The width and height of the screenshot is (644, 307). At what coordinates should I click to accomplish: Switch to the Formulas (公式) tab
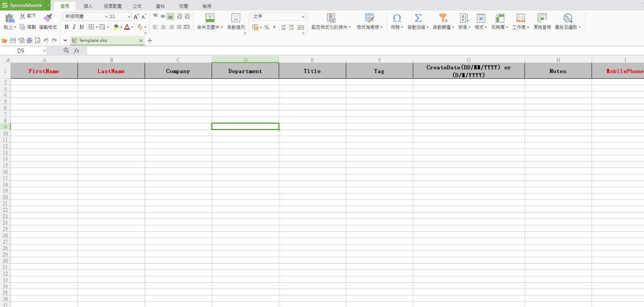(137, 6)
